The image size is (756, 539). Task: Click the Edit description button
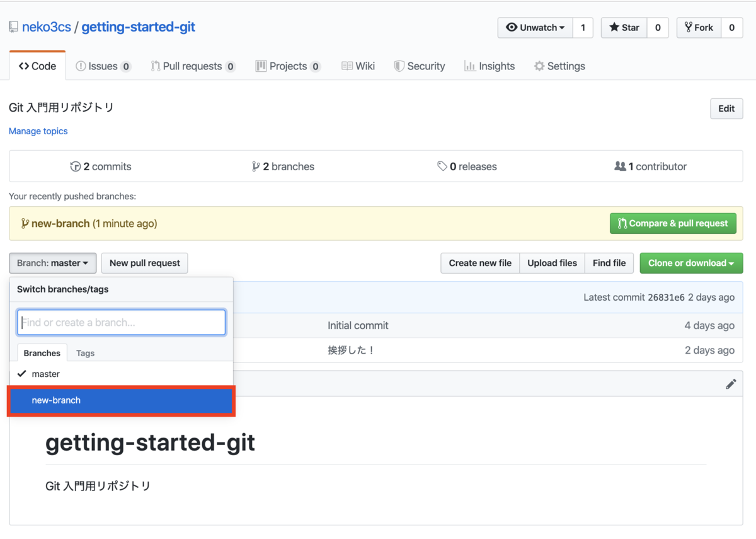pos(726,108)
